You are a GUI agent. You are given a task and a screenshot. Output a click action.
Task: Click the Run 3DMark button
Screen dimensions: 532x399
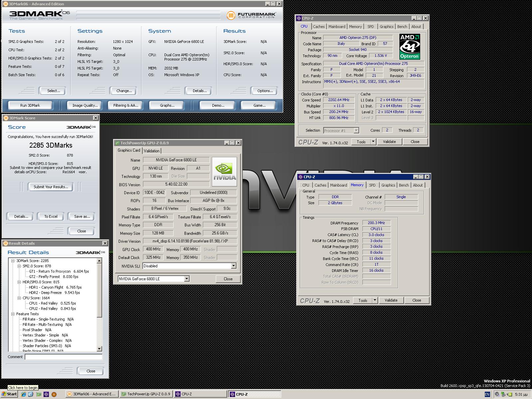(30, 105)
